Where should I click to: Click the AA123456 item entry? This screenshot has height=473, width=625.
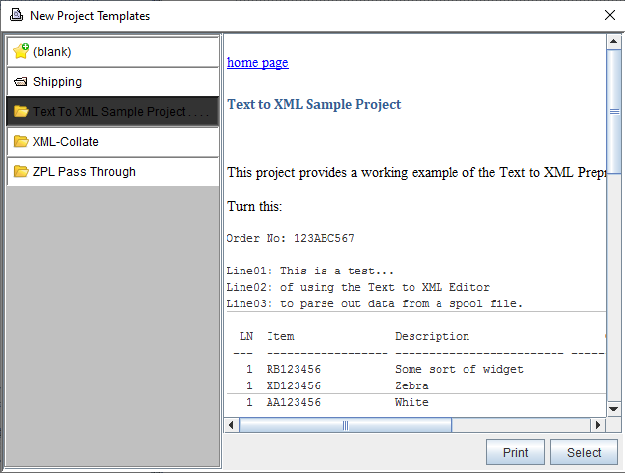coord(294,402)
